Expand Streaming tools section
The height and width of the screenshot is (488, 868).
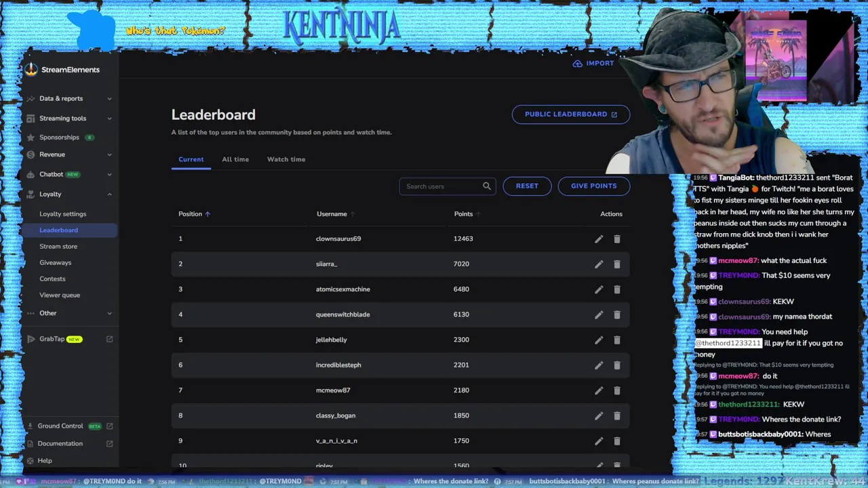click(109, 119)
